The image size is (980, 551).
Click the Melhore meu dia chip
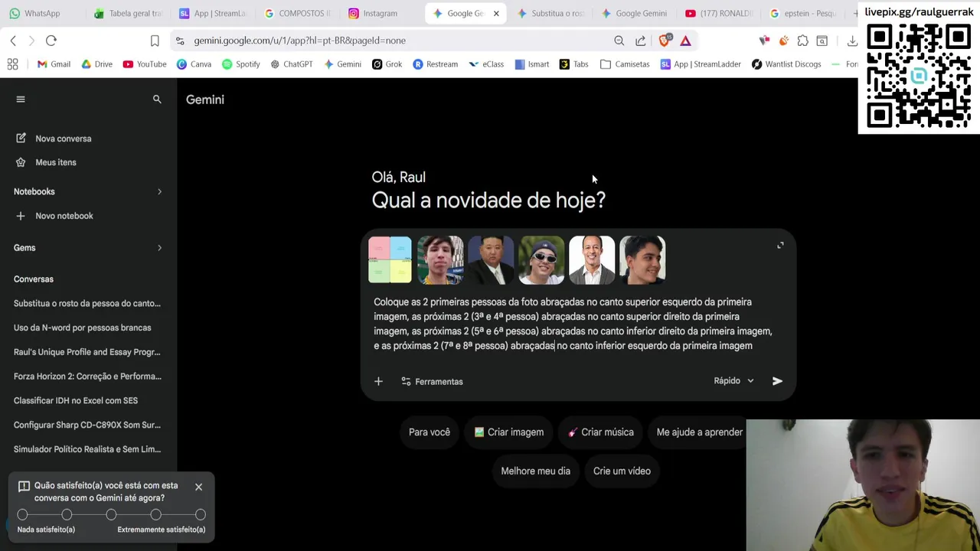point(536,471)
